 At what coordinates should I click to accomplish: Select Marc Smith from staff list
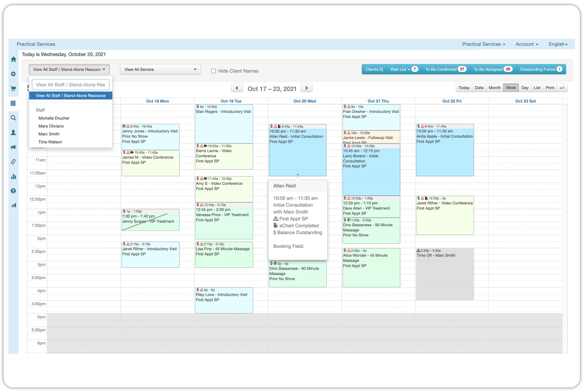[49, 134]
